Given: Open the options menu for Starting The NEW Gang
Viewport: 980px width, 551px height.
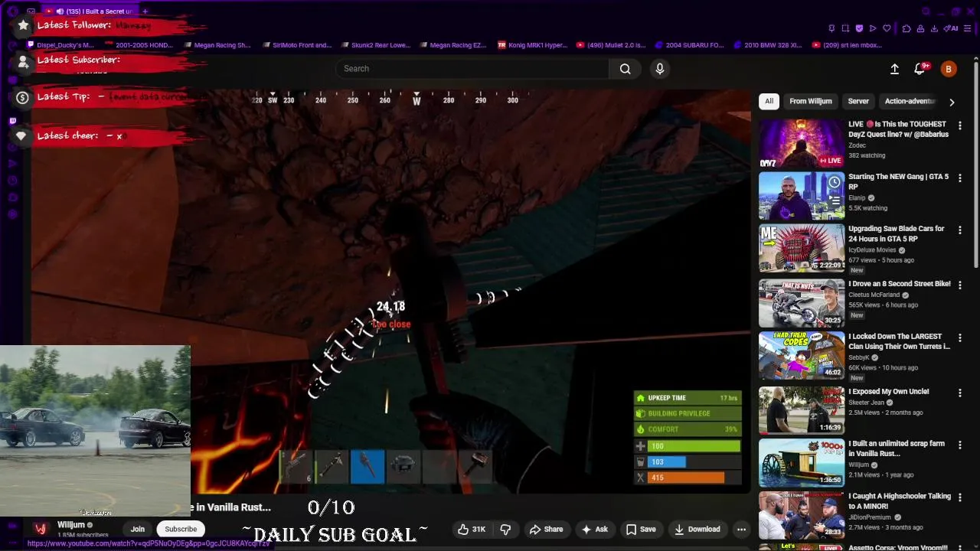Looking at the screenshot, I should [960, 178].
